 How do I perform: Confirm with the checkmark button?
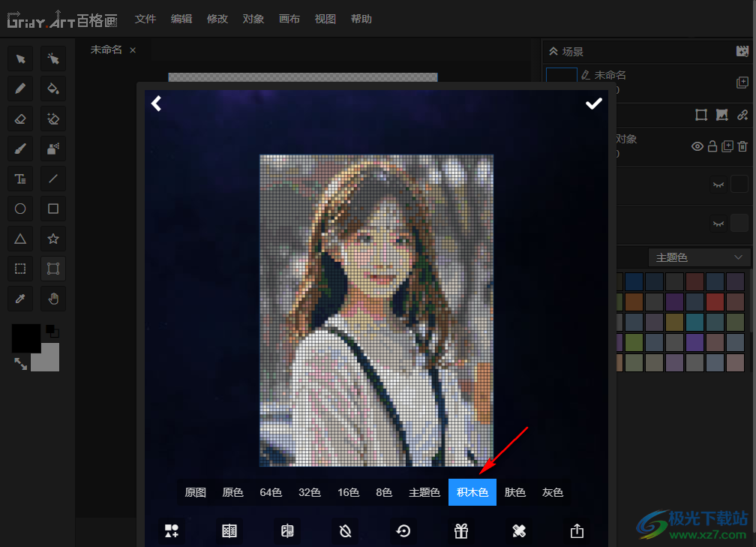point(593,104)
